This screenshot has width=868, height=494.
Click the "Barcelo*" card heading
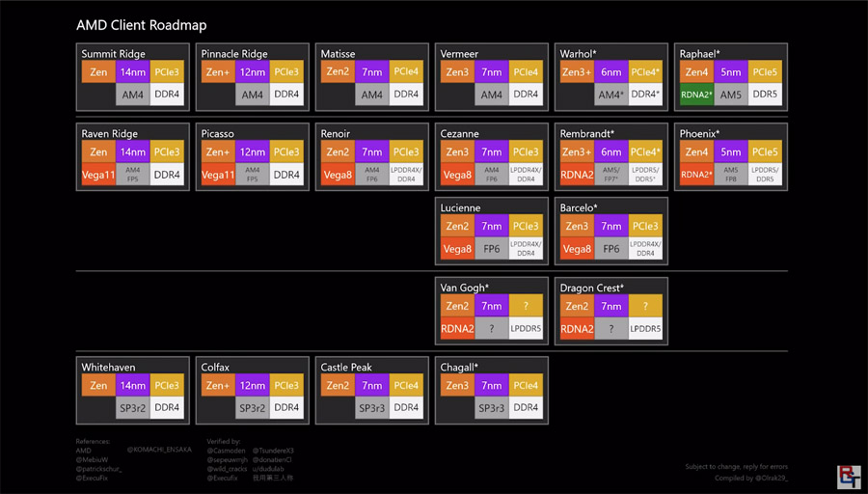point(579,207)
